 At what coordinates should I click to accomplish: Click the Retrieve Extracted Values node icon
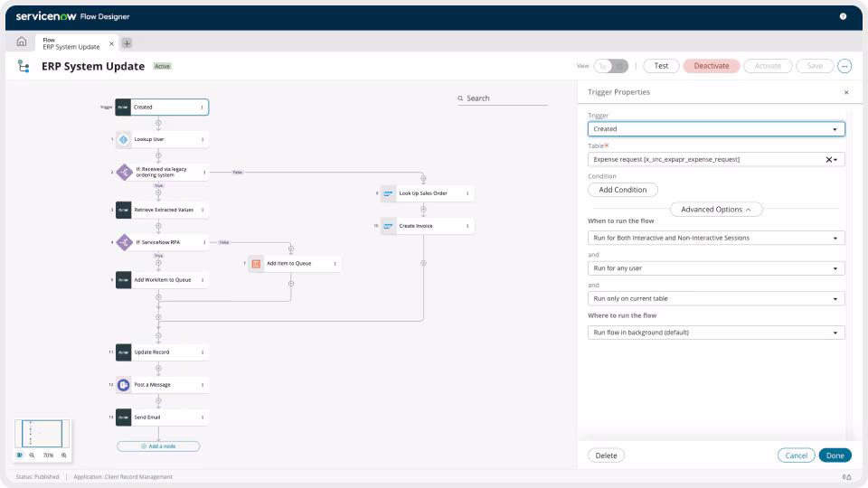click(124, 210)
